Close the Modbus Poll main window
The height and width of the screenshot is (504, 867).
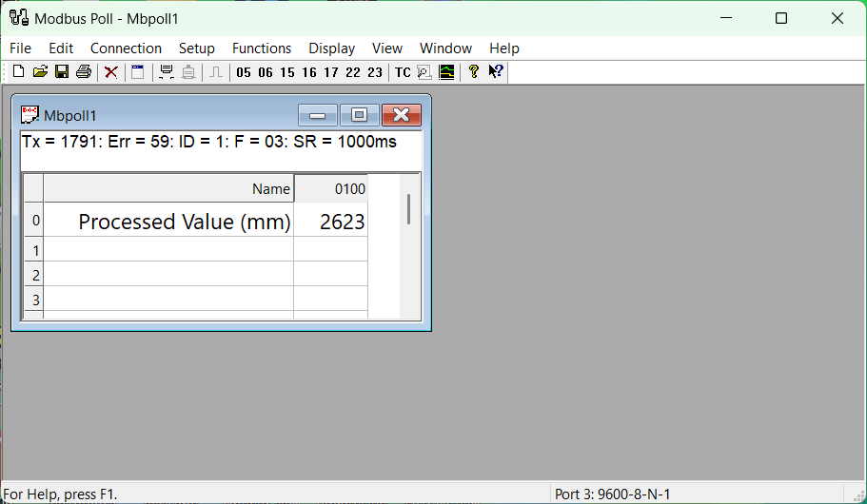pyautogui.click(x=837, y=18)
